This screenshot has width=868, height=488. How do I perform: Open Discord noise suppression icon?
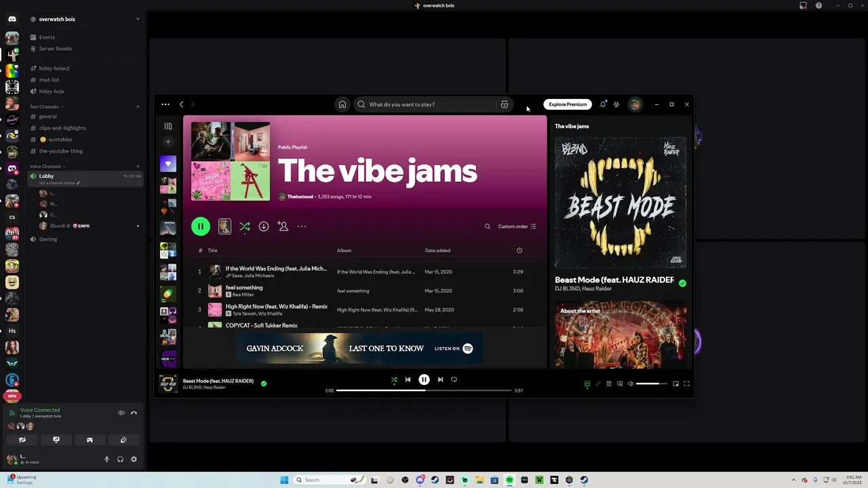pos(121,413)
